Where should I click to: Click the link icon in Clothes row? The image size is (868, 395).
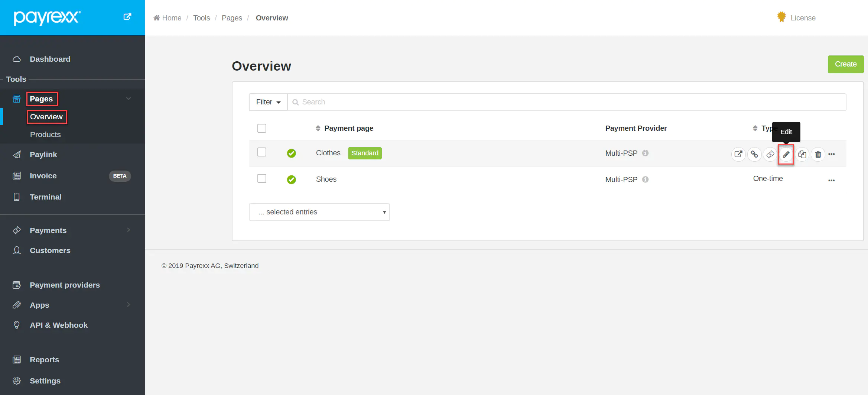coord(754,154)
